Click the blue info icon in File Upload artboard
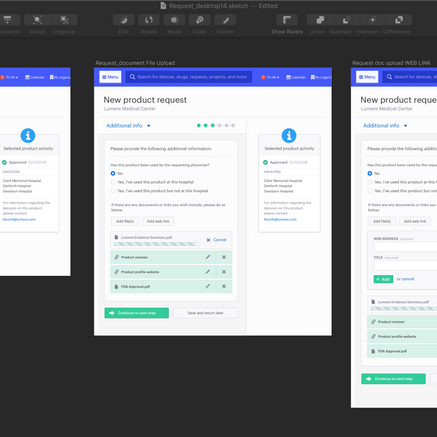The image size is (437, 437). (x=289, y=135)
